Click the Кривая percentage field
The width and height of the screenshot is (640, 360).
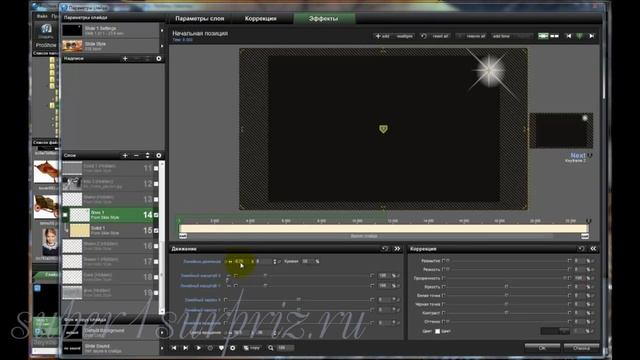[307, 261]
